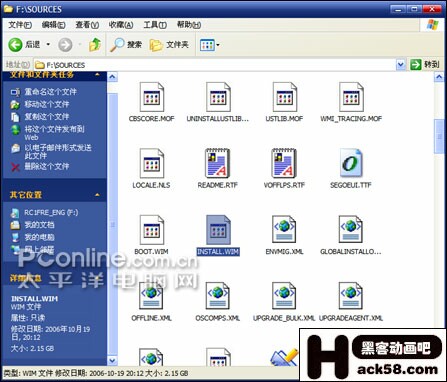This screenshot has width=447, height=382.
Task: Click the greyed Forward arrow button
Action: click(65, 45)
